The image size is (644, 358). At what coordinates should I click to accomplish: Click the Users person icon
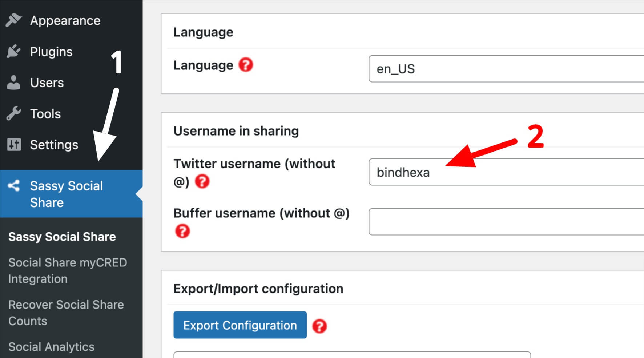pyautogui.click(x=13, y=83)
